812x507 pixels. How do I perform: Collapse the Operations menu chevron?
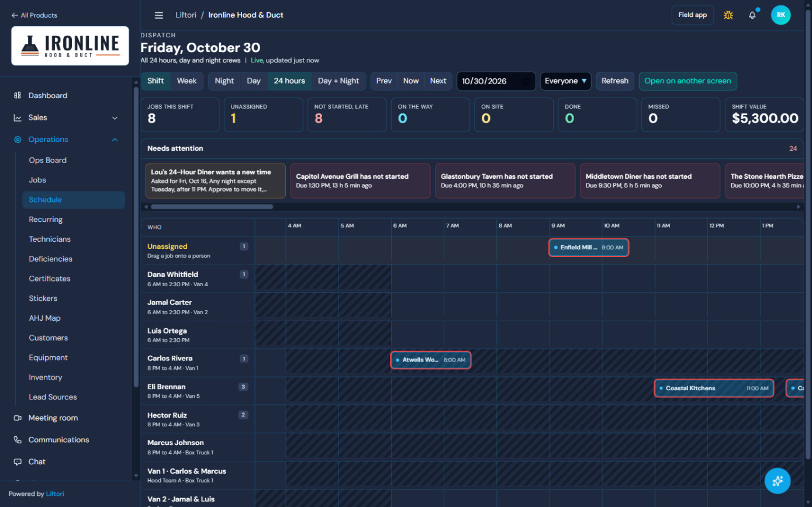click(x=115, y=140)
